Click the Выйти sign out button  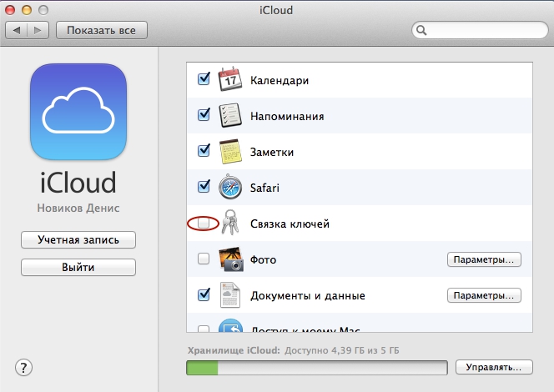(78, 268)
